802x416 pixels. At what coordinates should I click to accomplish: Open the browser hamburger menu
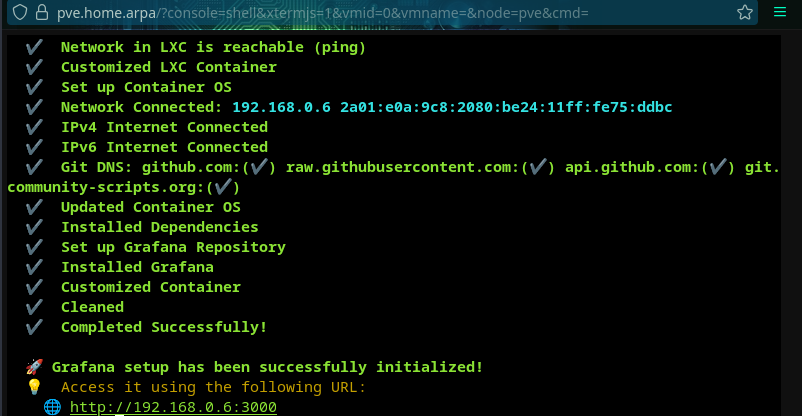(781, 13)
